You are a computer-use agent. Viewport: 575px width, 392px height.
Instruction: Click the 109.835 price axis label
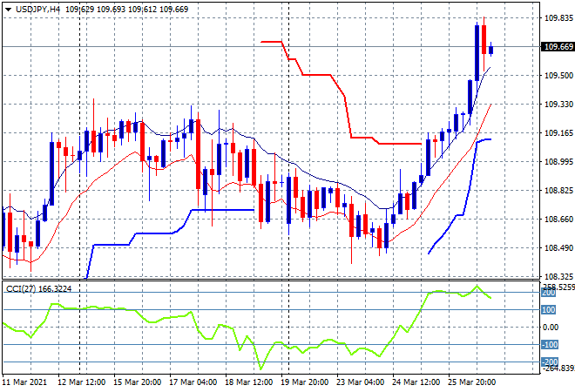tap(558, 18)
